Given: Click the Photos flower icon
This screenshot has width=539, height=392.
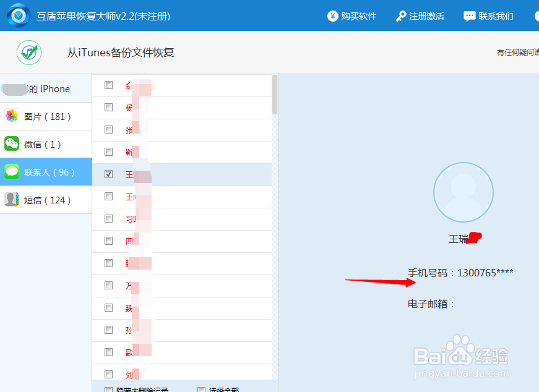Looking at the screenshot, I should pos(12,116).
